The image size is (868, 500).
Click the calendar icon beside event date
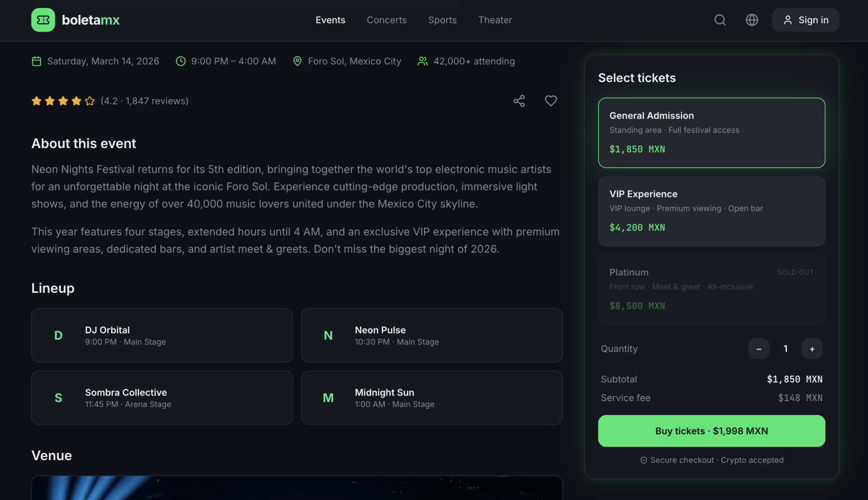(36, 61)
